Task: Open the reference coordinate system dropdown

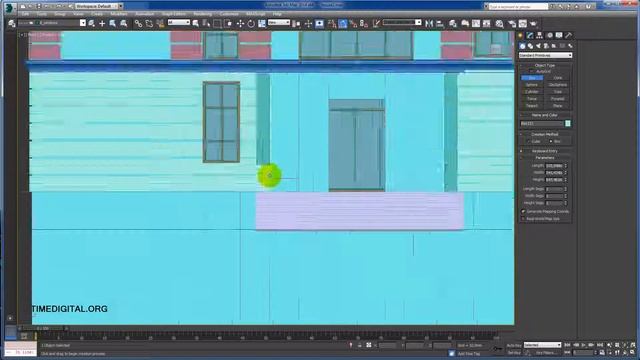Action: click(x=279, y=22)
